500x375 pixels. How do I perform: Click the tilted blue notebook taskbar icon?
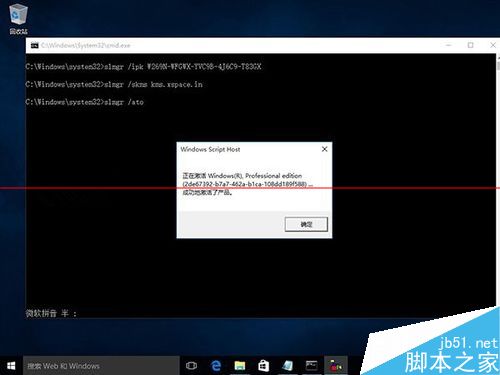287,366
